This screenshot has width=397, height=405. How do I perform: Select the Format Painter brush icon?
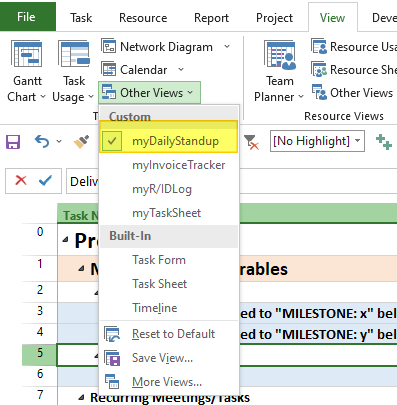[x=81, y=142]
